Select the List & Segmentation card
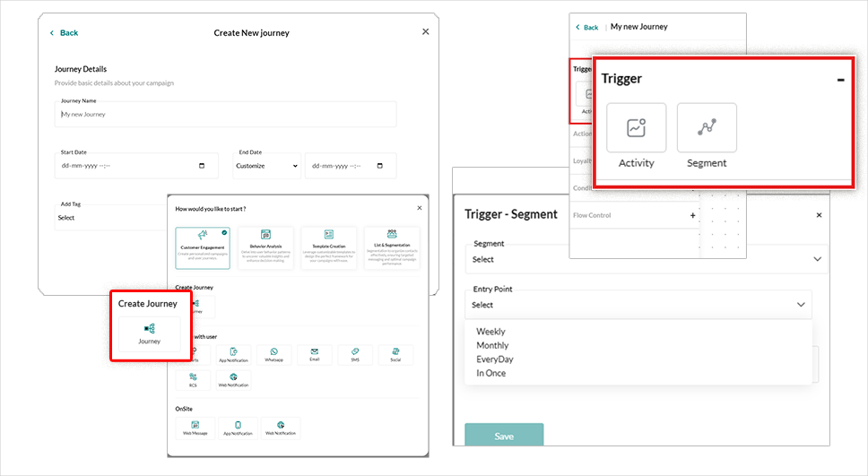 [x=392, y=248]
